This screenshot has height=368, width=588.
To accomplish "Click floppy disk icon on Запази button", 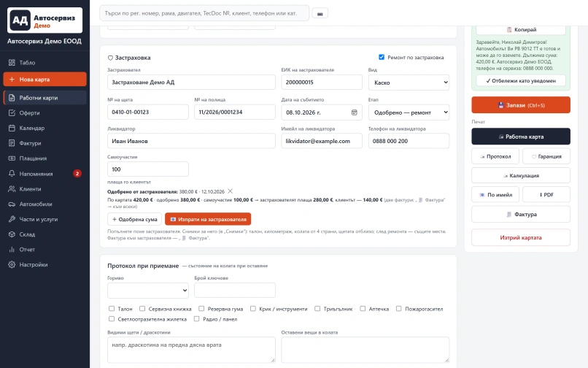I will tap(500, 105).
